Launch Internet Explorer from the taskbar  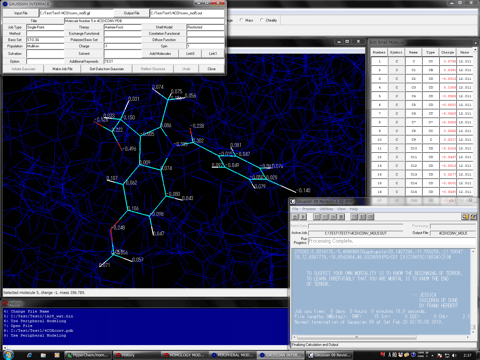(29, 355)
